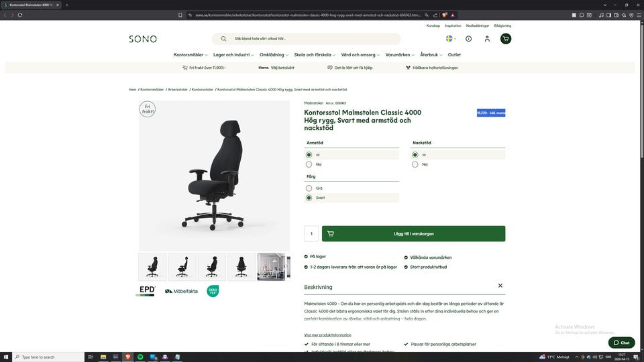Select the office room photo thumbnail

point(271,267)
